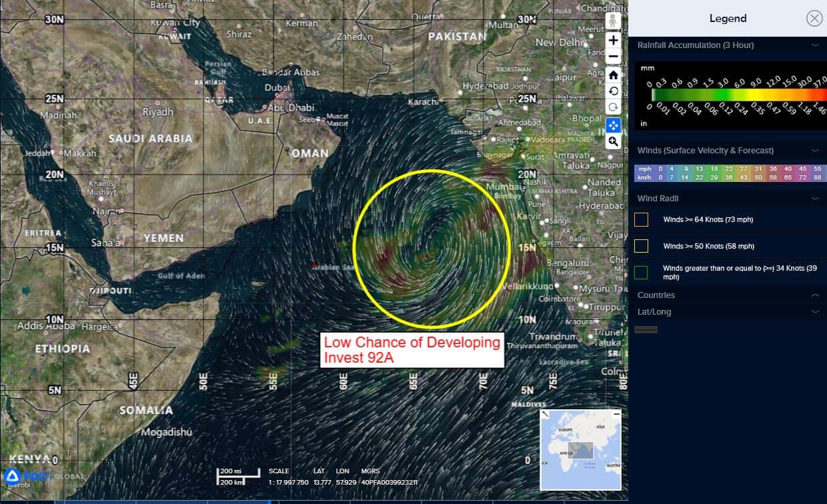The width and height of the screenshot is (827, 504).
Task: Go to next map extent
Action: [x=614, y=107]
